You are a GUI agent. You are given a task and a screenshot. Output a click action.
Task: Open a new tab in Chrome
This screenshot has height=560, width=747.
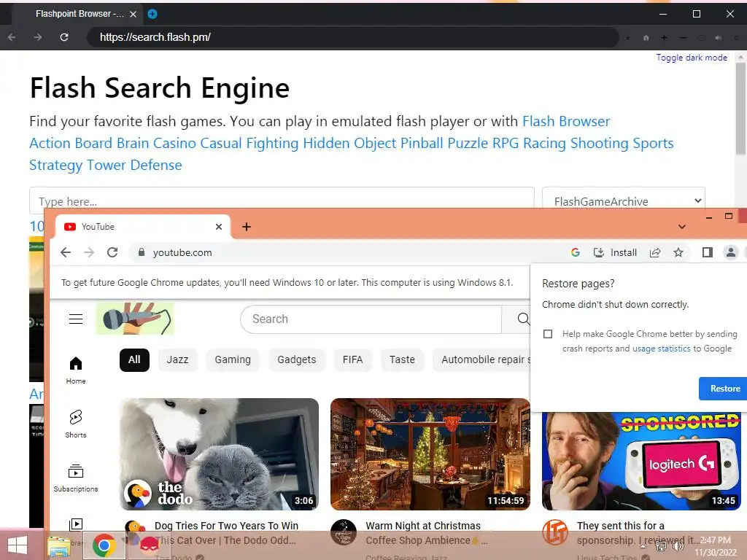click(247, 227)
